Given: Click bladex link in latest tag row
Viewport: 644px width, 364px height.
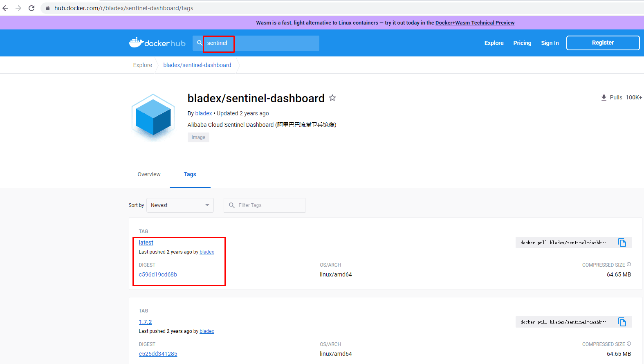Looking at the screenshot, I should click(x=207, y=252).
